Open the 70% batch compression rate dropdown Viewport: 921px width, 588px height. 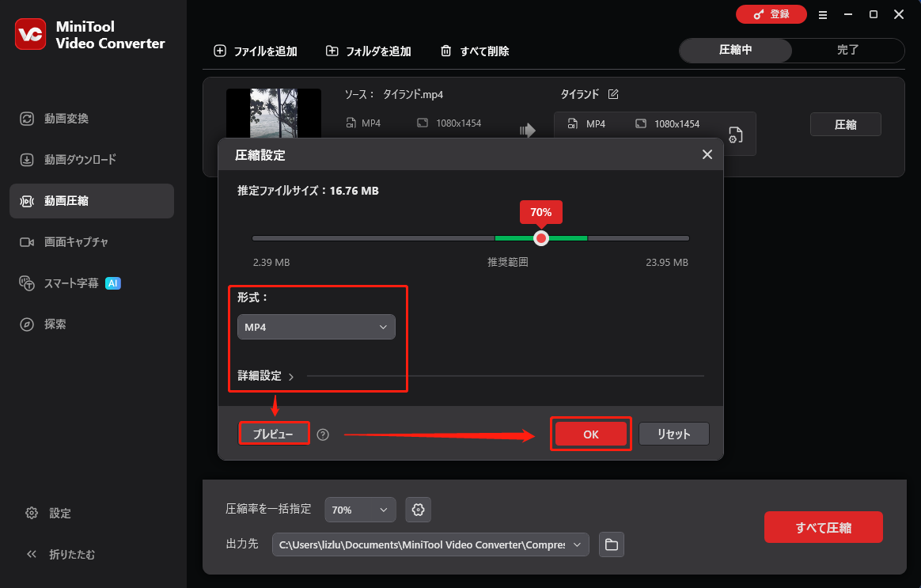click(360, 510)
